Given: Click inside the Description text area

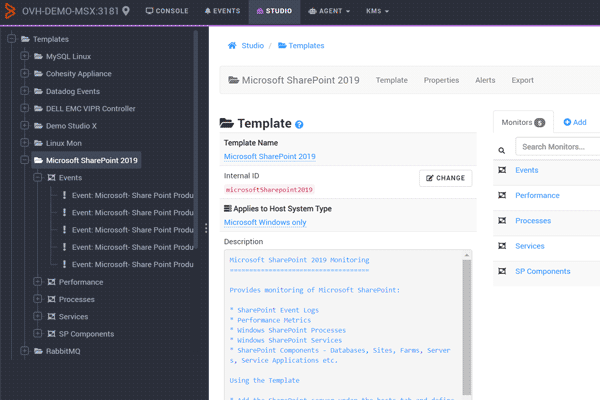Looking at the screenshot, I should [343, 325].
